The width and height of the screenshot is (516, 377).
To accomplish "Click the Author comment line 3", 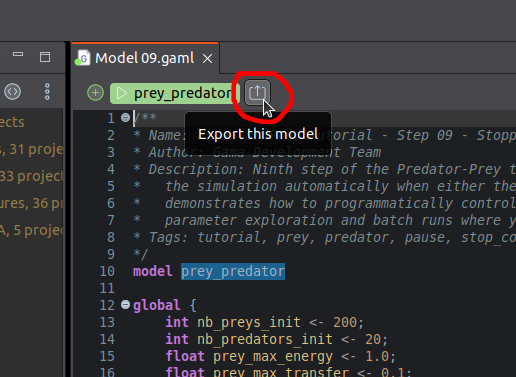I will [x=257, y=152].
